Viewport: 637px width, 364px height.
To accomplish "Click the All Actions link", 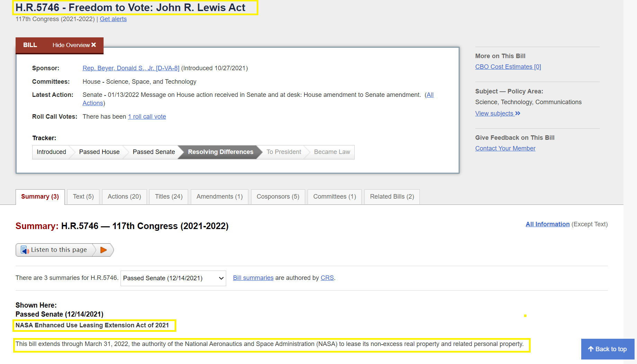I will pyautogui.click(x=93, y=103).
